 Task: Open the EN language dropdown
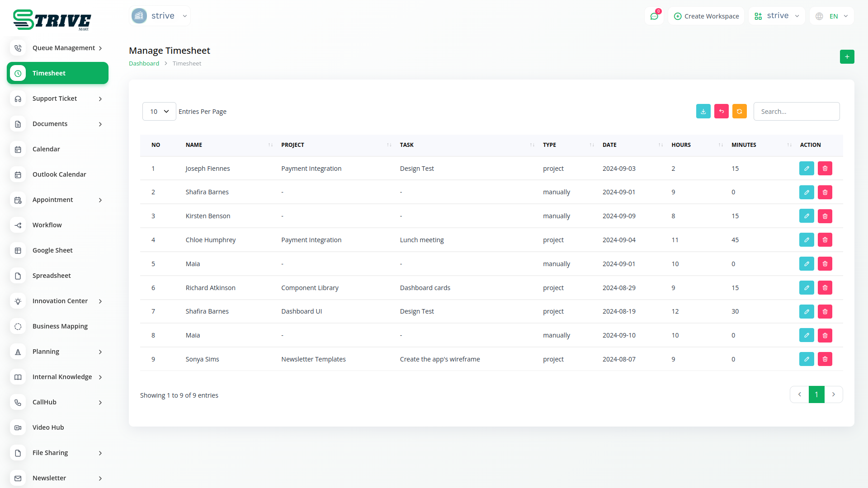(x=832, y=16)
